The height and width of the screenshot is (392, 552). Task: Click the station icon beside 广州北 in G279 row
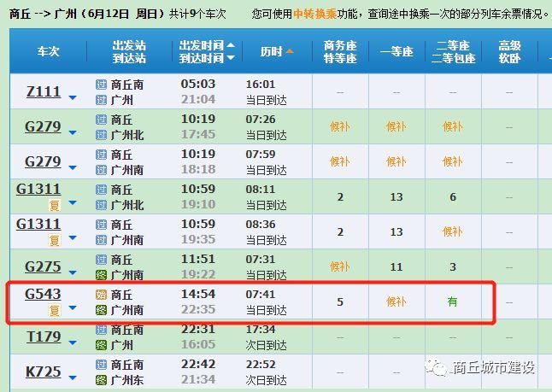coord(101,135)
